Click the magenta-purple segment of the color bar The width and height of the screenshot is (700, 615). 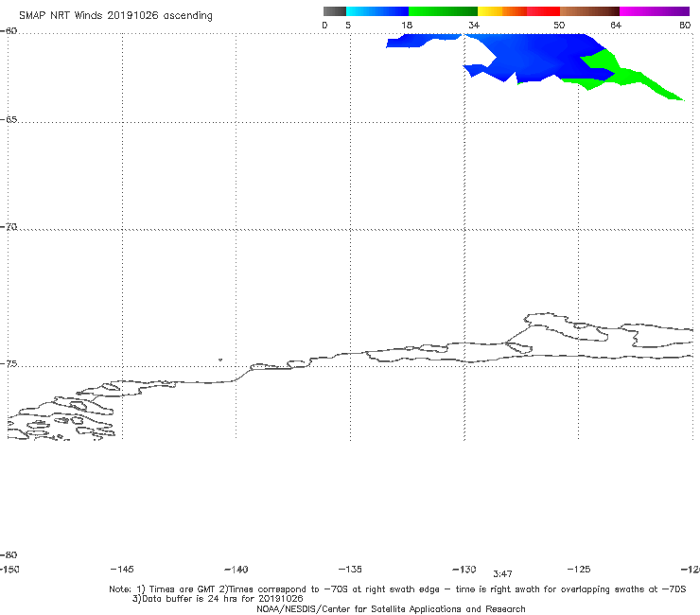pos(655,11)
